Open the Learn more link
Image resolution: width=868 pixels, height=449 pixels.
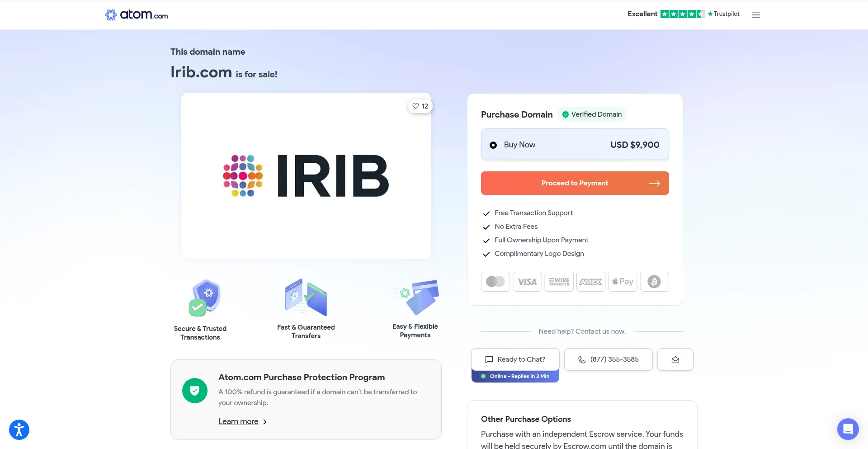click(x=238, y=421)
